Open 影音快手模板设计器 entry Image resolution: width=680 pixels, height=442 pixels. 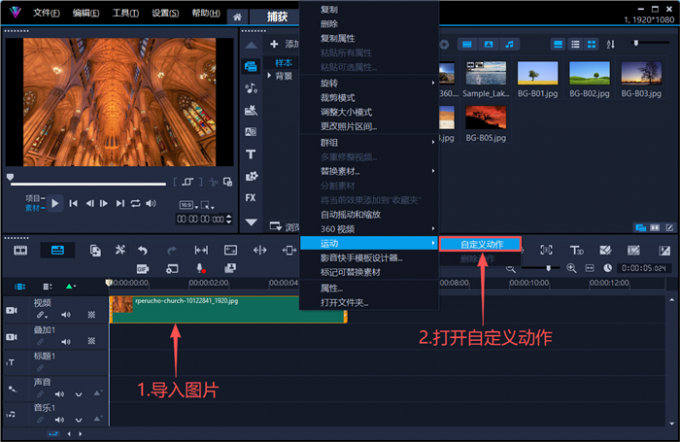coord(361,258)
